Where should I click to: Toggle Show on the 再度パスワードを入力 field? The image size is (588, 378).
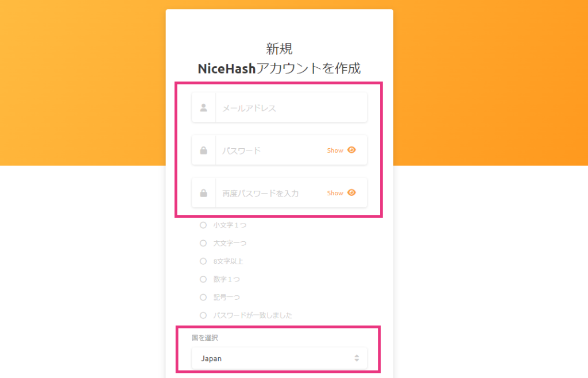pos(335,193)
